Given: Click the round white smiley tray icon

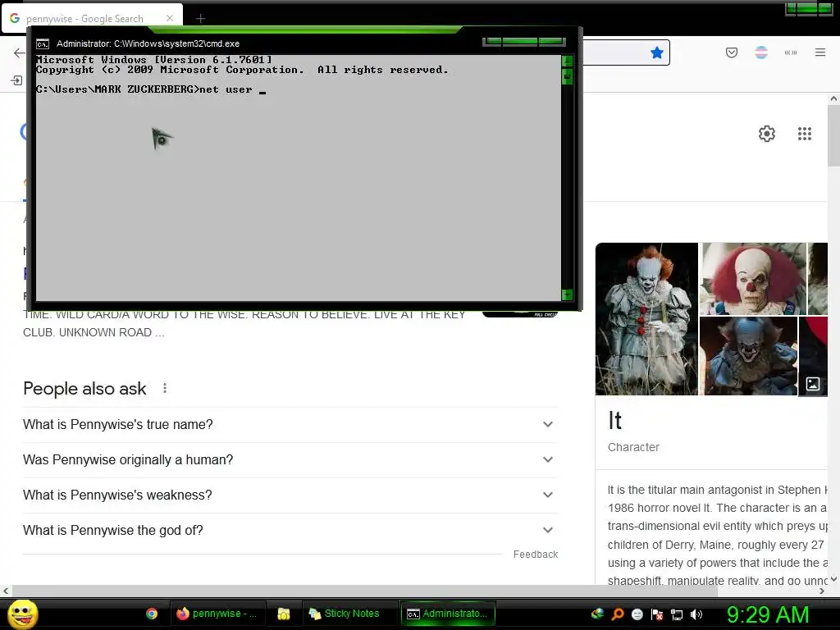Looking at the screenshot, I should [x=637, y=614].
